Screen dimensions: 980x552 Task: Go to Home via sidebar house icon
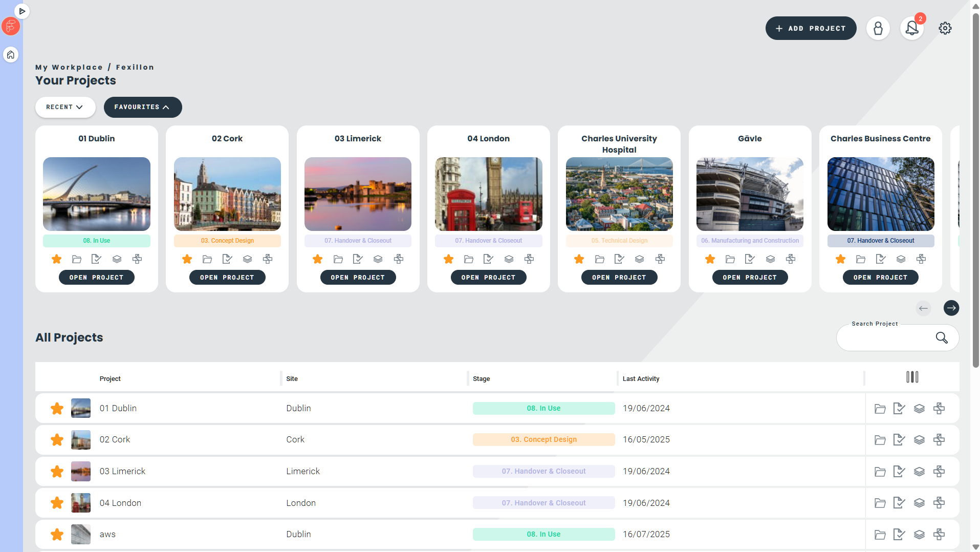tap(11, 54)
